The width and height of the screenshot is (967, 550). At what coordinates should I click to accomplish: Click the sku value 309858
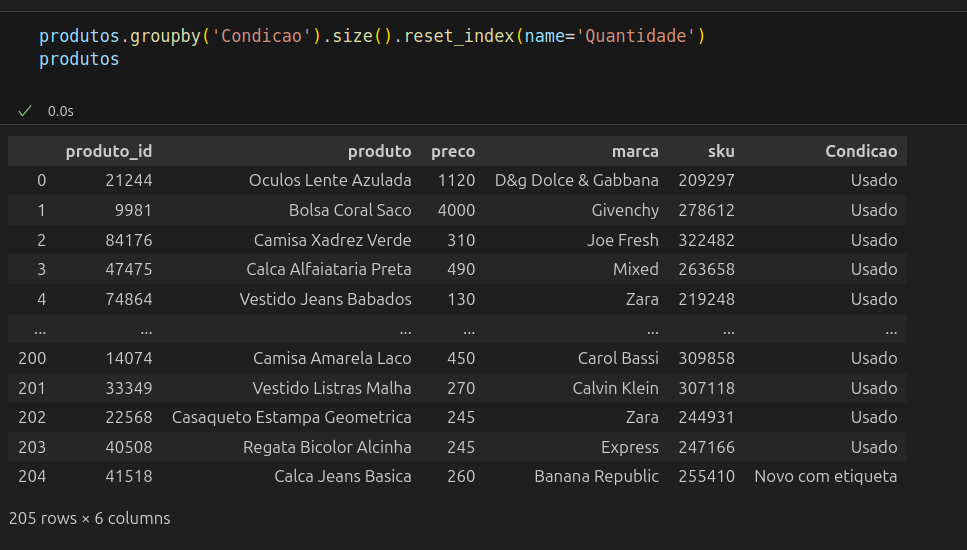(707, 358)
